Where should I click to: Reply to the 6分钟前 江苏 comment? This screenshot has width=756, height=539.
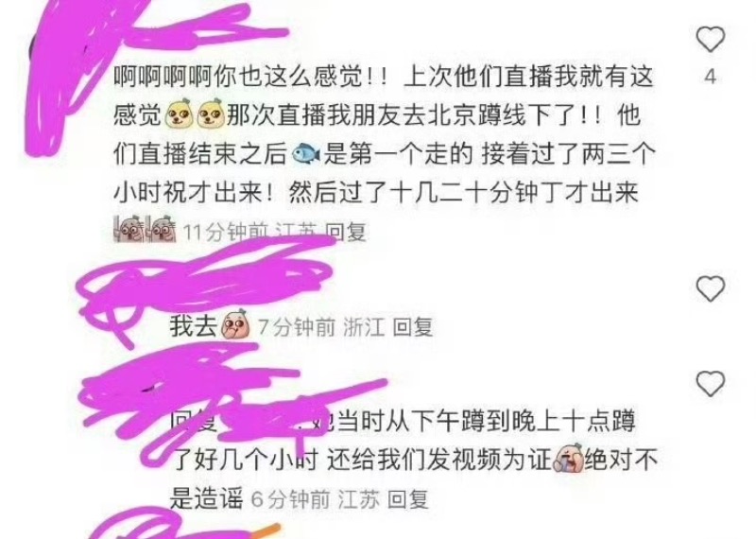[408, 498]
